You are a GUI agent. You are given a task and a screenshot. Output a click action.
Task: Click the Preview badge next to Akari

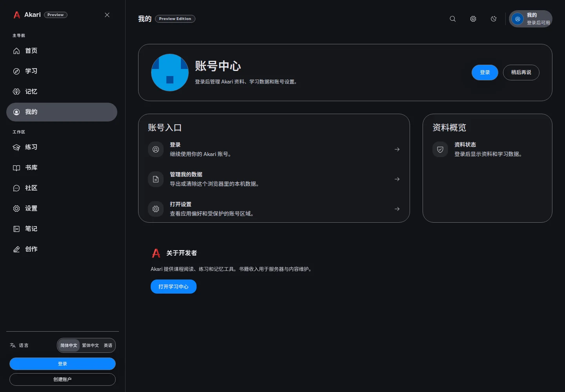coord(55,15)
